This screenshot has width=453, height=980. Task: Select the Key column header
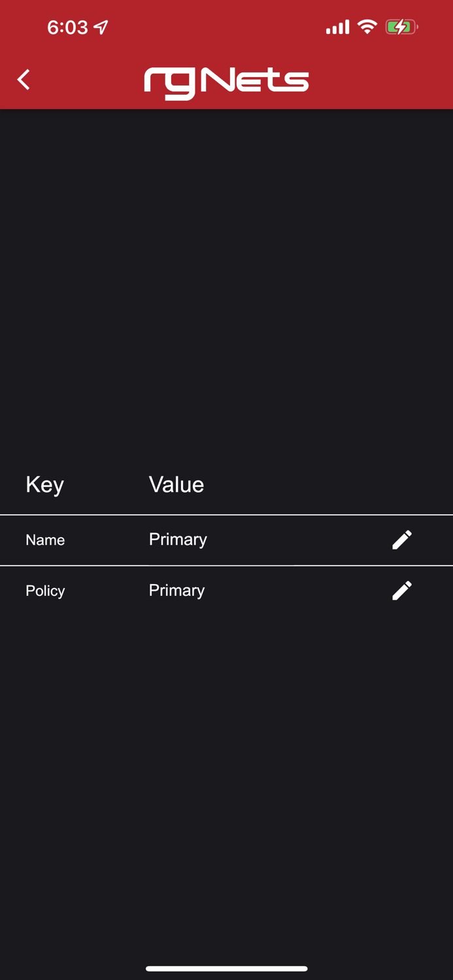click(x=44, y=484)
